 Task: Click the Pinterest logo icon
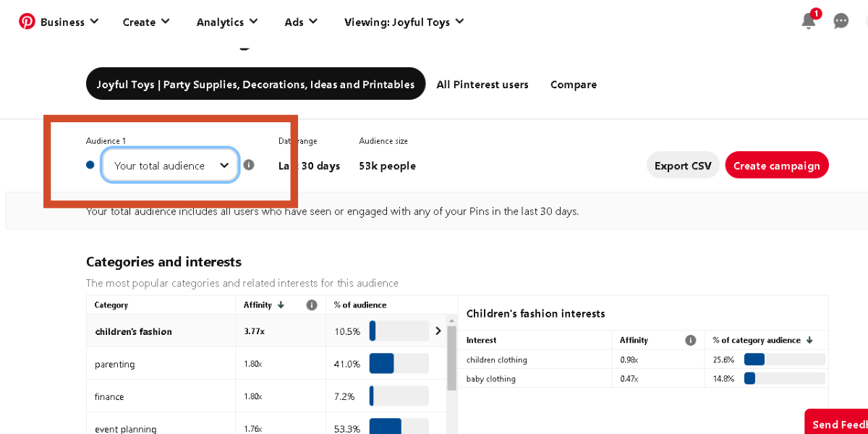pyautogui.click(x=27, y=22)
